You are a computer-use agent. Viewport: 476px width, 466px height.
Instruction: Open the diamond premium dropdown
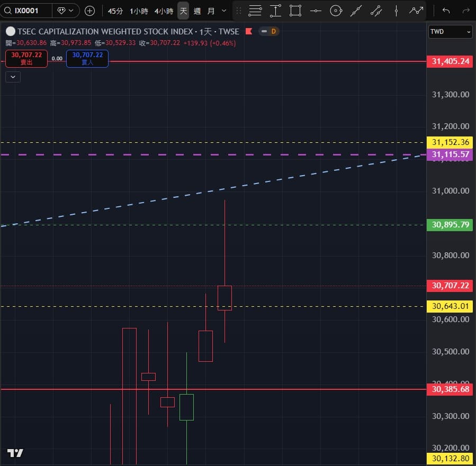66,11
